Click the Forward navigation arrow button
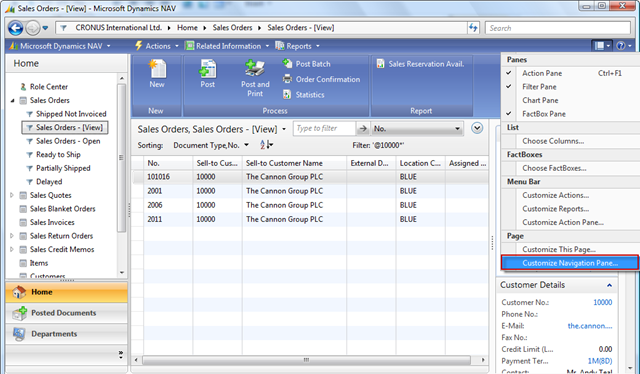Image resolution: width=640 pixels, height=374 pixels. [x=33, y=28]
